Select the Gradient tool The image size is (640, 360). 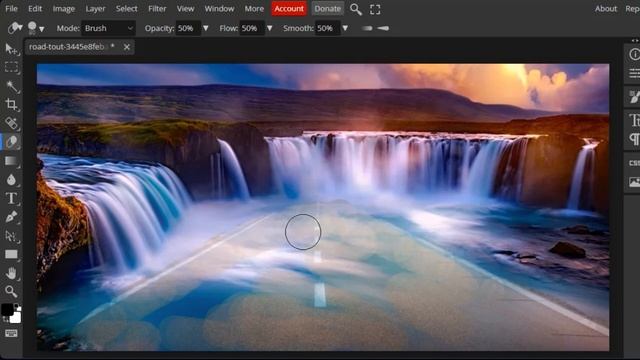tap(11, 161)
